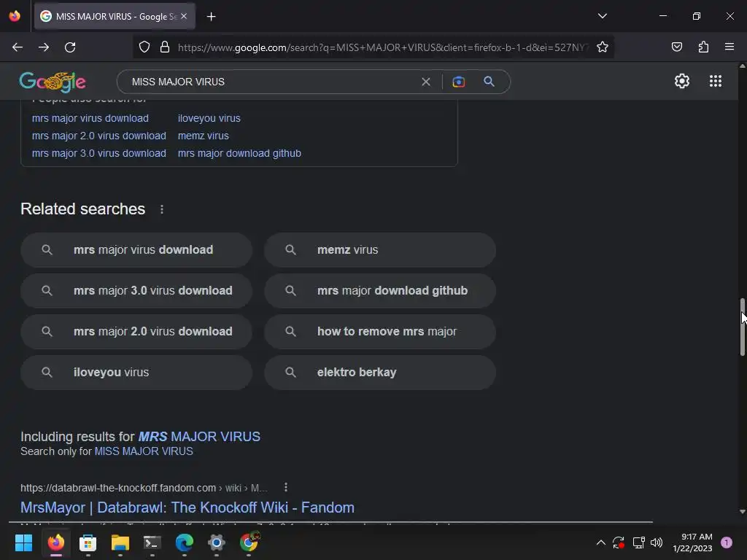
Task: Open the network status tray icon
Action: [638, 542]
